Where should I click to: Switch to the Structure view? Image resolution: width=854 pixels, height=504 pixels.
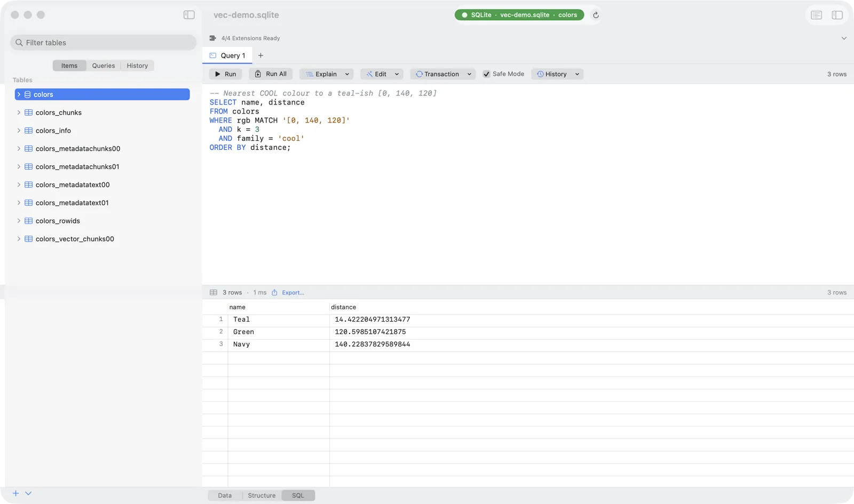coord(262,495)
